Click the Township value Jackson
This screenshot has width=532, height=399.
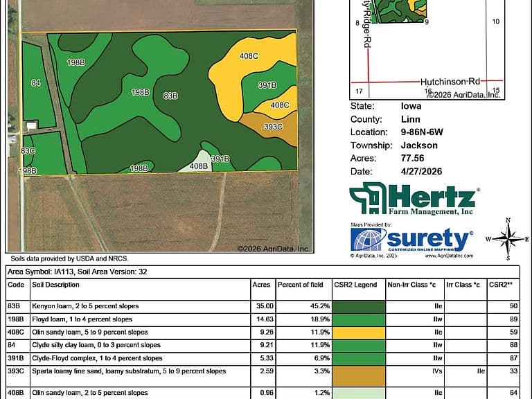coord(419,145)
